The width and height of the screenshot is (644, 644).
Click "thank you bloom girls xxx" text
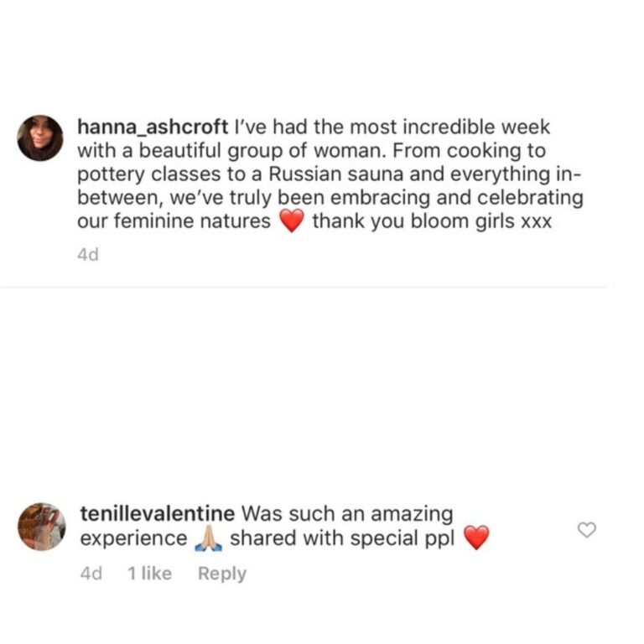(432, 223)
